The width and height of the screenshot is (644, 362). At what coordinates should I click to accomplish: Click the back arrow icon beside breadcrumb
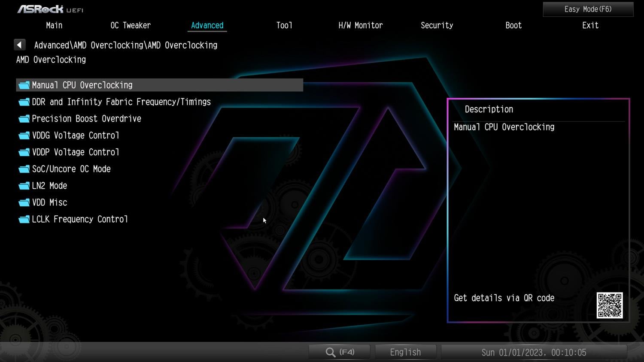pos(20,45)
